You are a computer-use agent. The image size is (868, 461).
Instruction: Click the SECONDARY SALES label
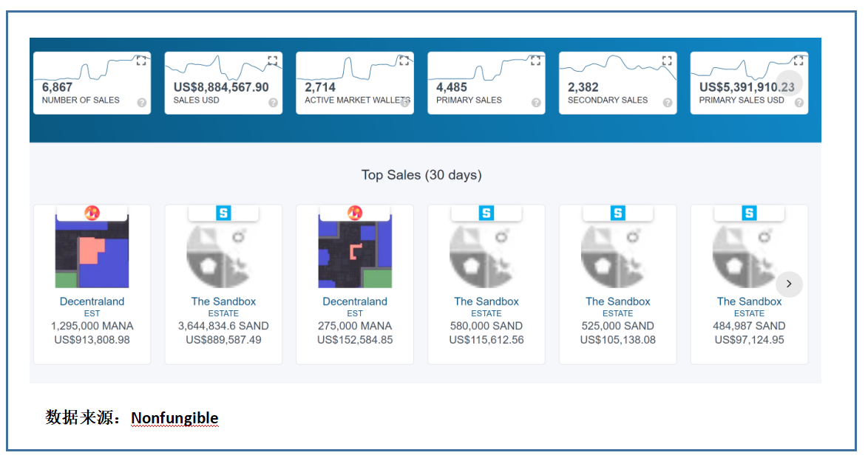tap(607, 100)
